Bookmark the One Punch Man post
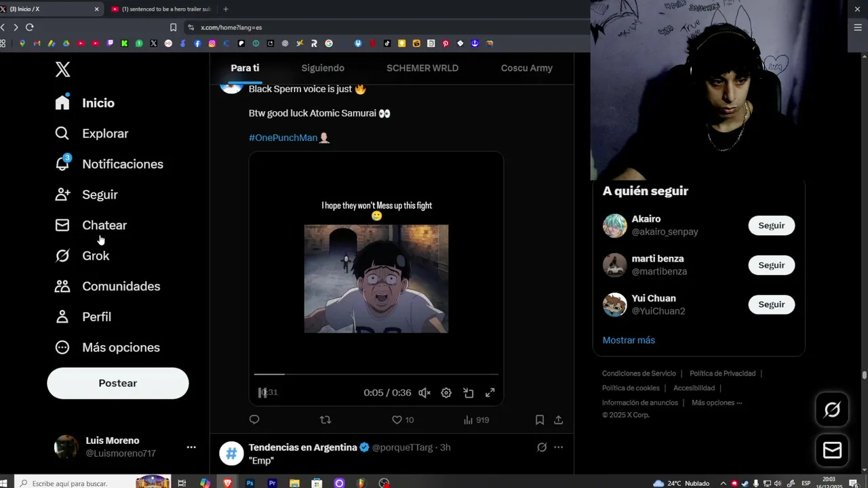Viewport: 868px width, 488px height. pos(540,420)
